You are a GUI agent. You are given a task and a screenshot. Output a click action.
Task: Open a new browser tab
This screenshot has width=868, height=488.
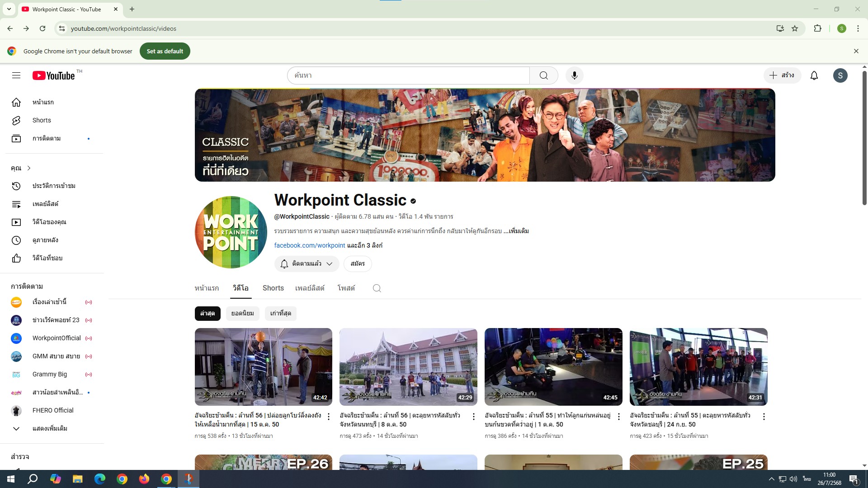tap(132, 9)
